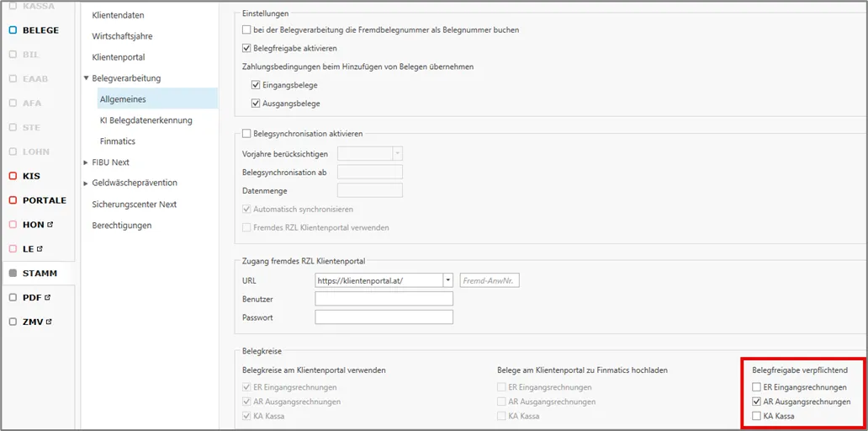Toggle KA Kassa under Belegkreise verwenden
The height and width of the screenshot is (431, 868).
247,416
